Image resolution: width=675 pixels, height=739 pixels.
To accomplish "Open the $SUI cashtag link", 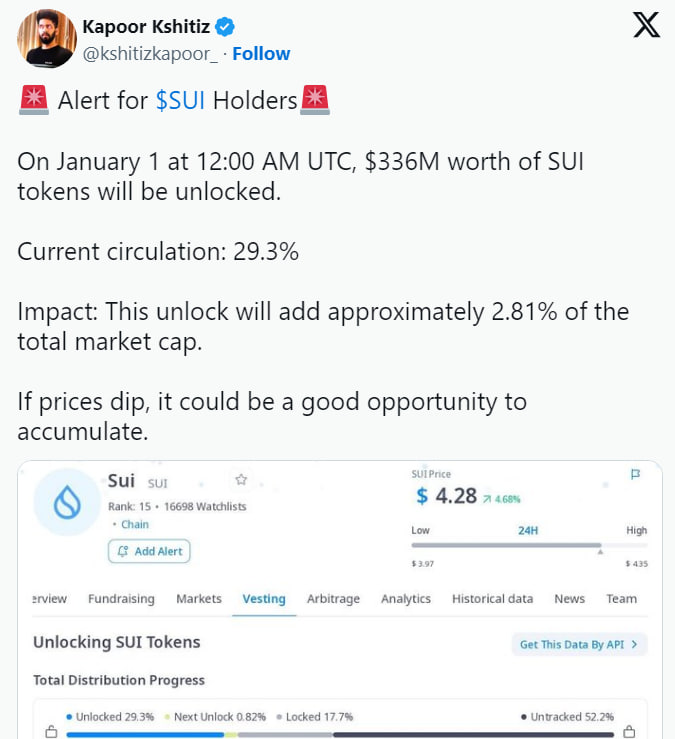I will (x=181, y=101).
